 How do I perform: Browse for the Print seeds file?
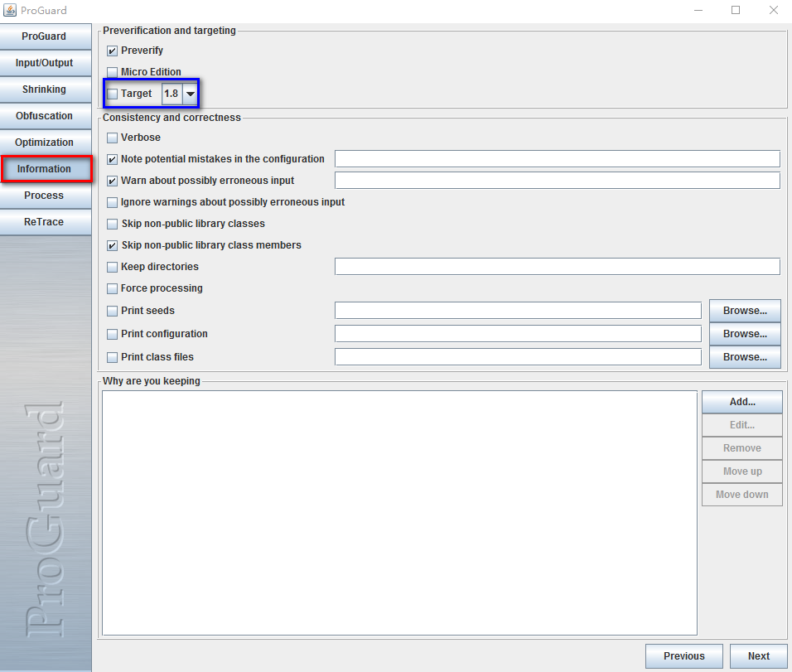tap(745, 311)
